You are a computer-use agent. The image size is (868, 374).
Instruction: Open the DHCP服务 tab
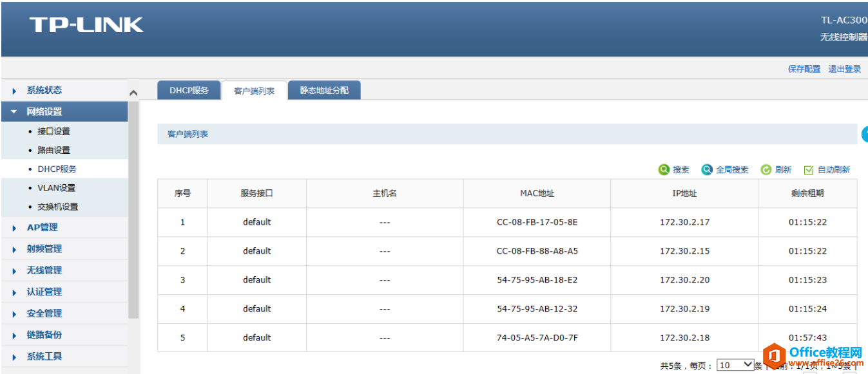[x=189, y=90]
